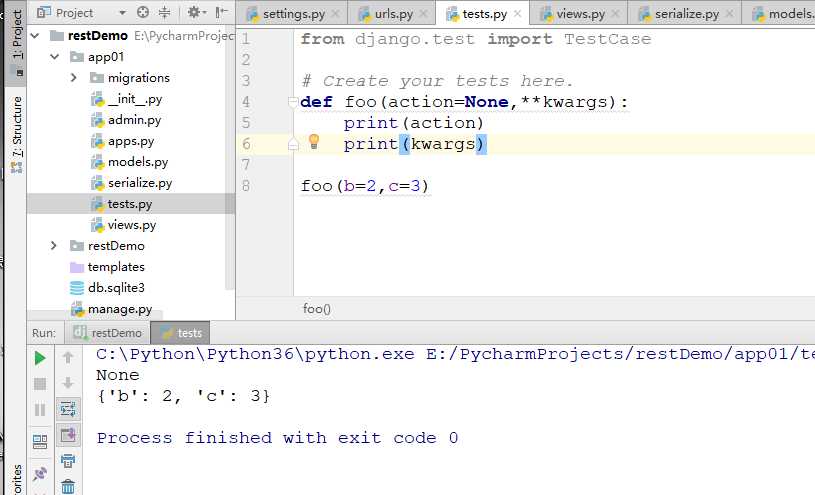This screenshot has height=495, width=815.
Task: Click the Stop process icon in Run panel
Action: tap(40, 384)
